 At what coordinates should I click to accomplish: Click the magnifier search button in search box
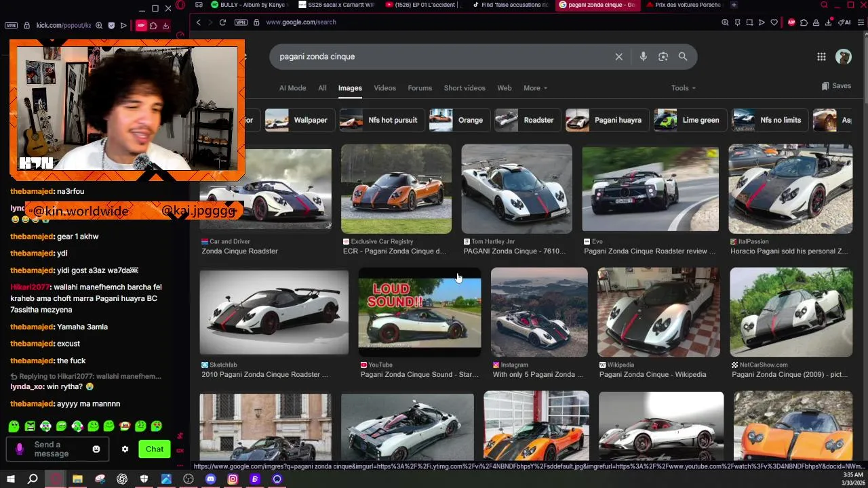point(683,57)
